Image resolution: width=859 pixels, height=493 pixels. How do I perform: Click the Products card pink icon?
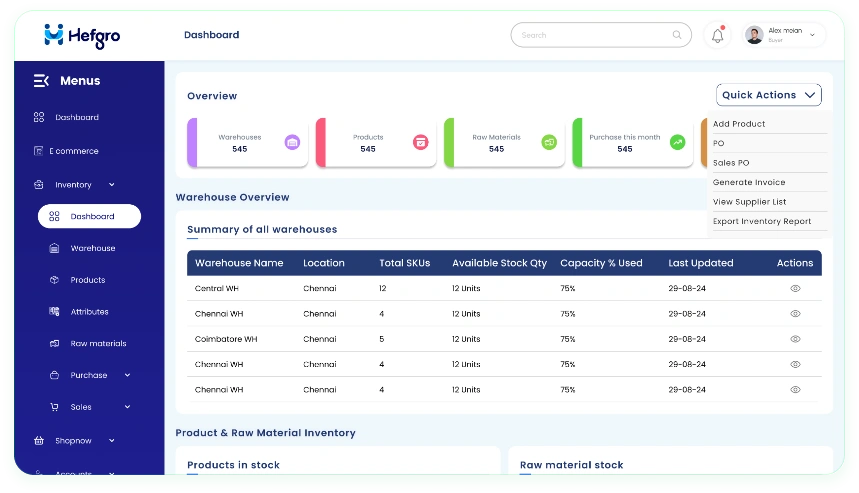pos(420,142)
